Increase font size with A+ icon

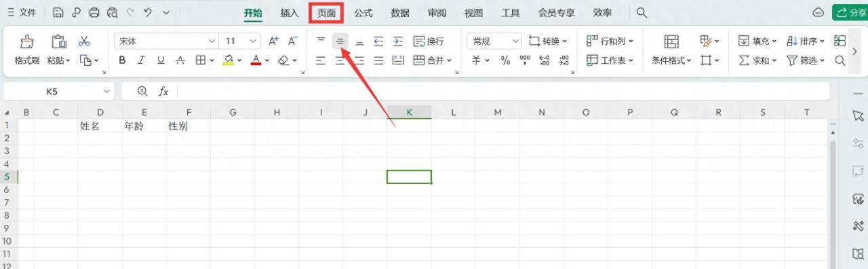[x=274, y=41]
